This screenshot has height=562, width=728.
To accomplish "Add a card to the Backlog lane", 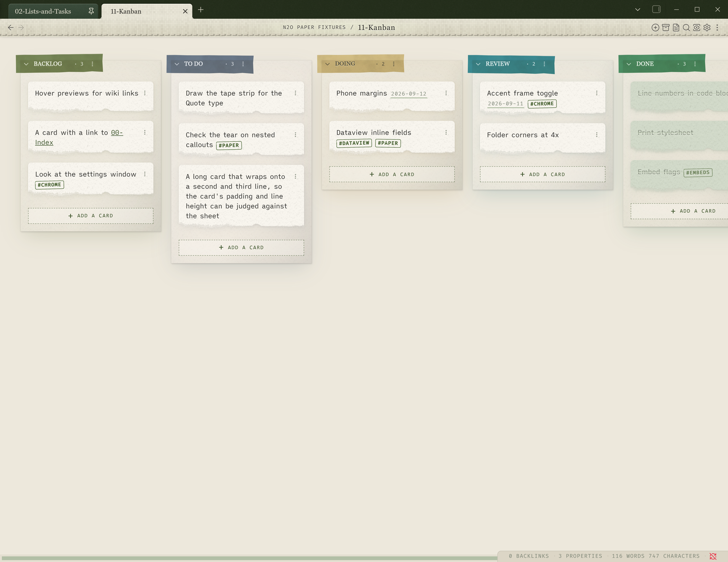I will [91, 216].
